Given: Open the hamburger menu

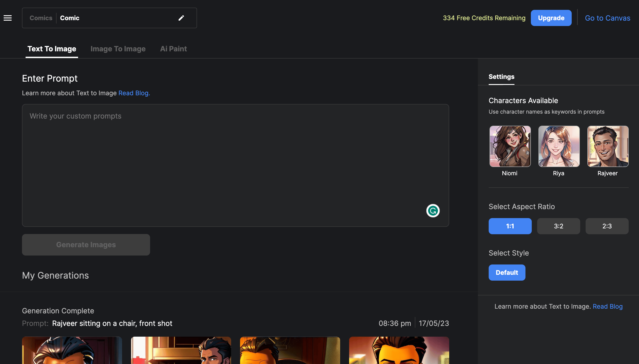Looking at the screenshot, I should [7, 18].
